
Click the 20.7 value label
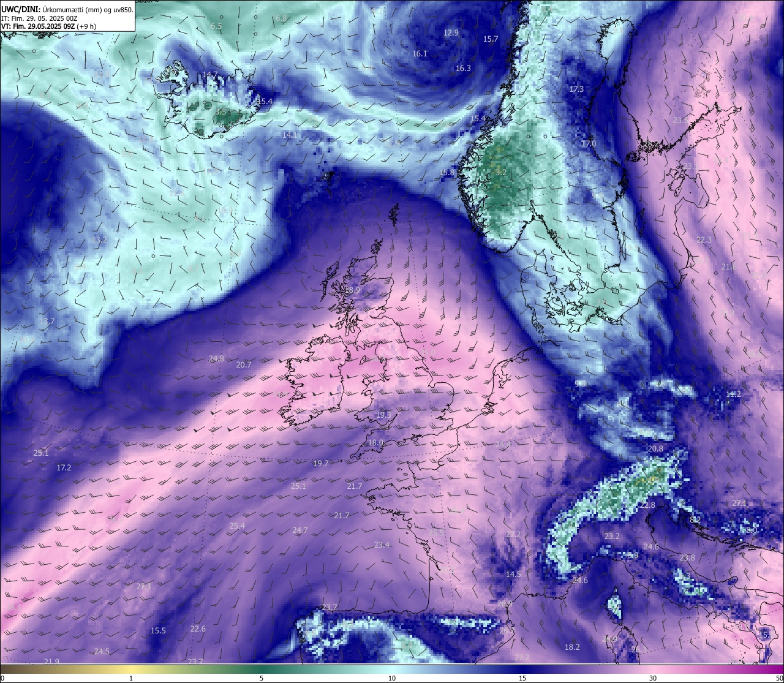tap(244, 365)
